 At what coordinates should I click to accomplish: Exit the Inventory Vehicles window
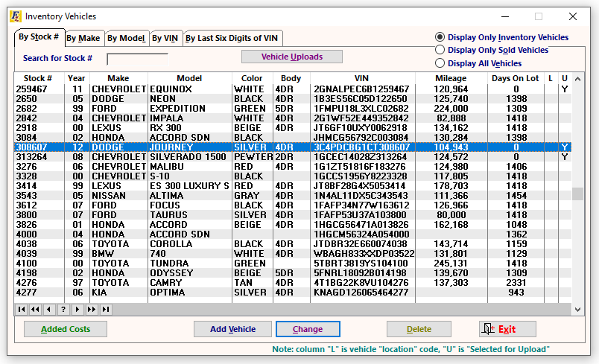pyautogui.click(x=507, y=329)
